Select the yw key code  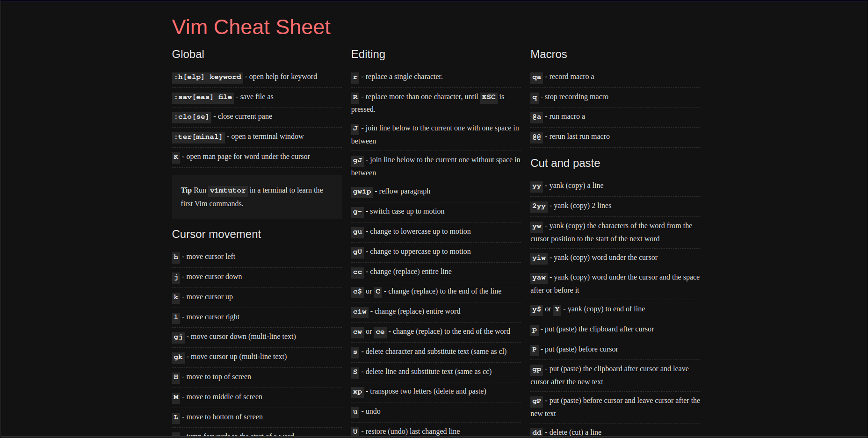[537, 226]
